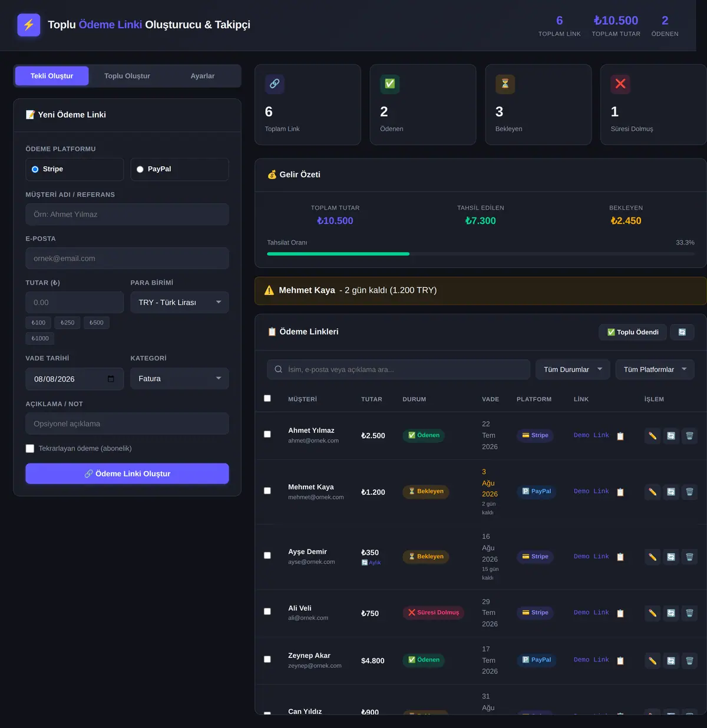This screenshot has height=728, width=707.
Task: Click the Ödeme Linki Oluştur button
Action: click(x=127, y=474)
